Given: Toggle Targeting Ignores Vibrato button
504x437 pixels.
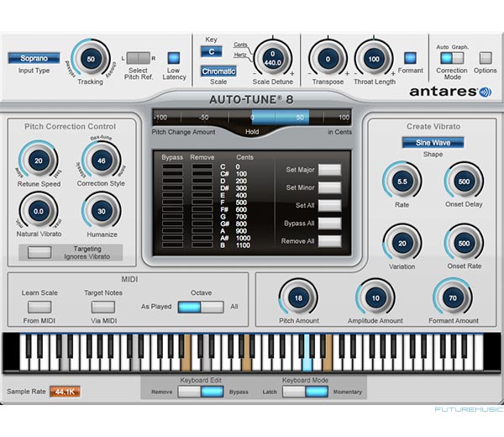Looking at the screenshot, I should pos(39,252).
